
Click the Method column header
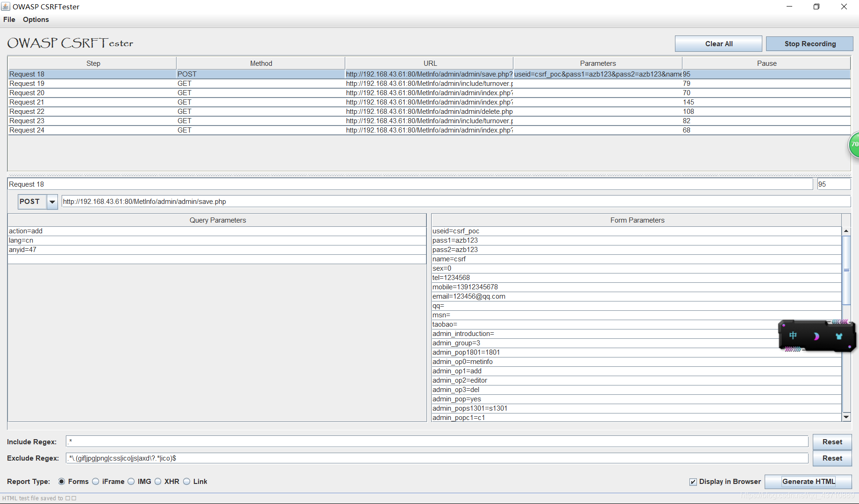(261, 63)
